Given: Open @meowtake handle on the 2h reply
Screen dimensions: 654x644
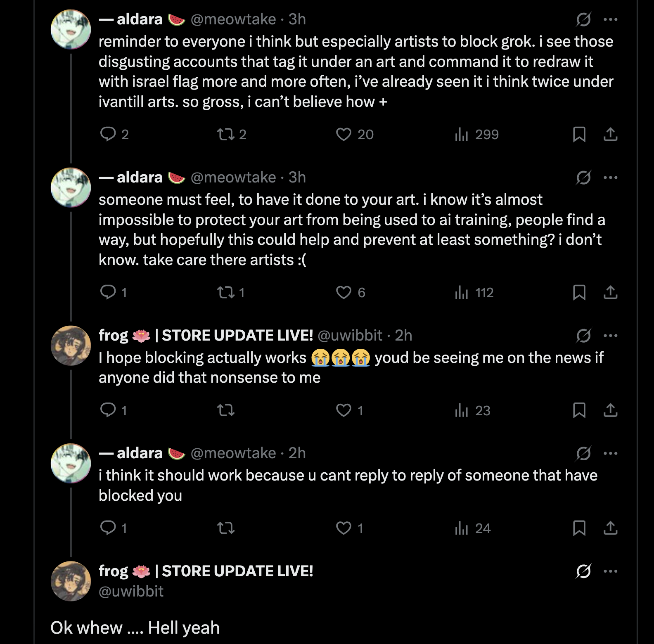Looking at the screenshot, I should [233, 453].
